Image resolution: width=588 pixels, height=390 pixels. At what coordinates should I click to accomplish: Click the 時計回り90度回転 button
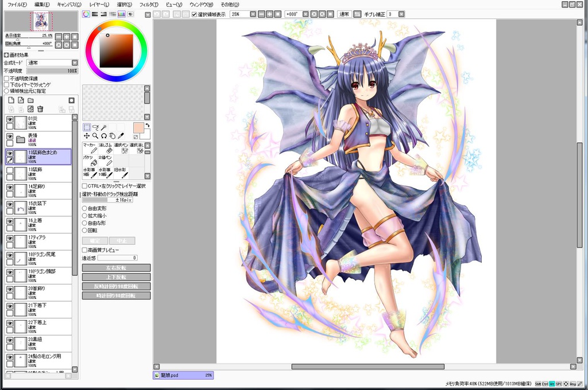(x=116, y=295)
